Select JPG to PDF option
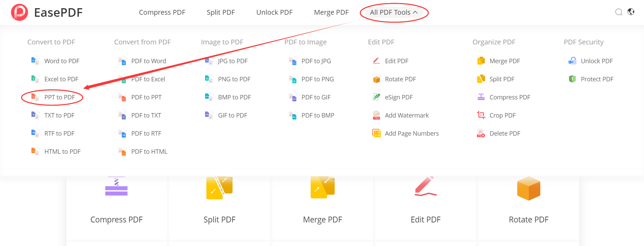Screen dimensions: 644x246 tap(232, 61)
